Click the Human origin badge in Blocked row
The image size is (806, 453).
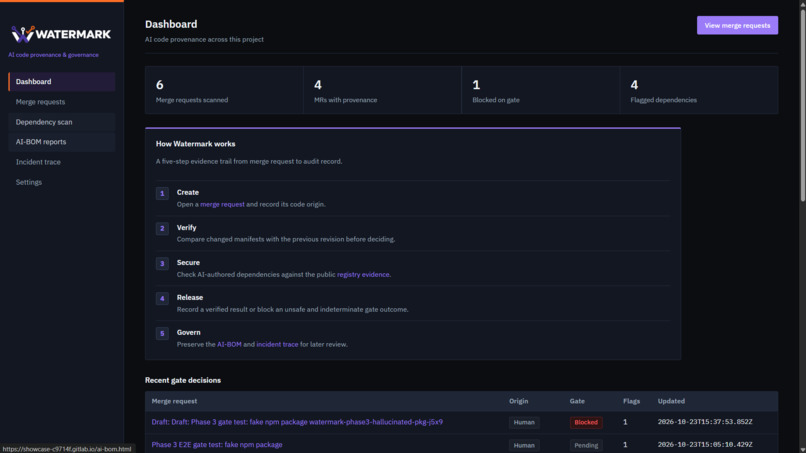pyautogui.click(x=524, y=422)
